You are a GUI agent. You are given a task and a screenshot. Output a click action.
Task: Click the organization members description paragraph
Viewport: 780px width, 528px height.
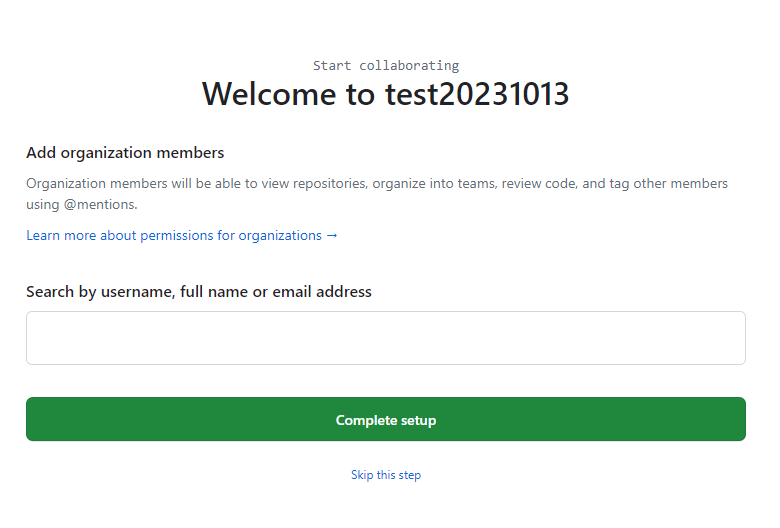coord(377,194)
